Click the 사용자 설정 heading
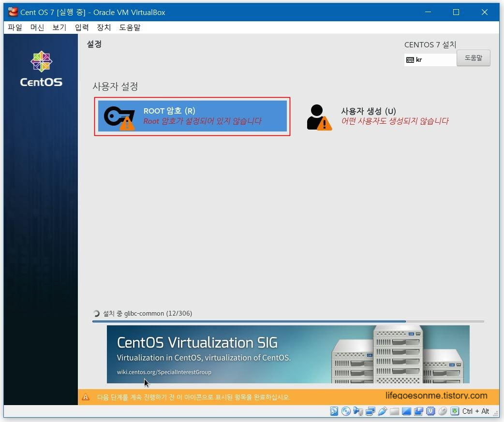This screenshot has height=422, width=504. pos(116,87)
